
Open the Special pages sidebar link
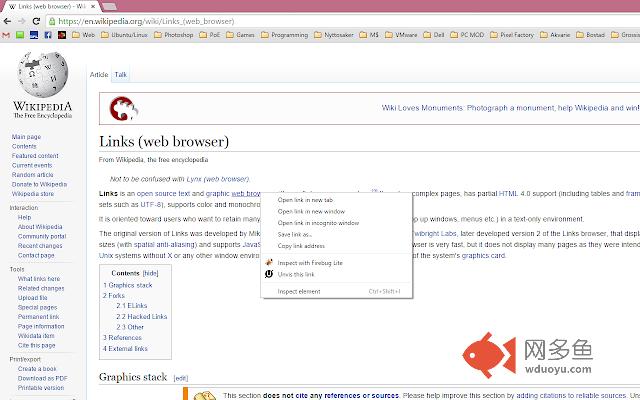click(37, 307)
